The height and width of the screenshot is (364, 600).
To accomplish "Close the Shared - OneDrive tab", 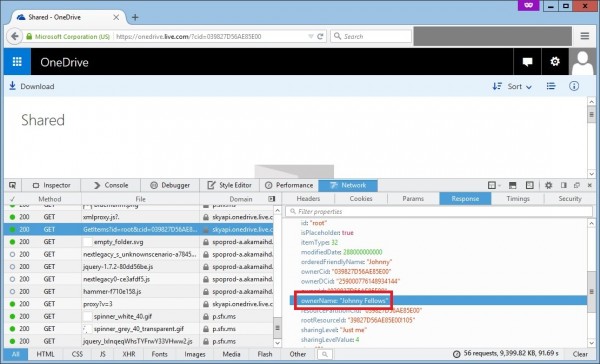I will click(116, 17).
